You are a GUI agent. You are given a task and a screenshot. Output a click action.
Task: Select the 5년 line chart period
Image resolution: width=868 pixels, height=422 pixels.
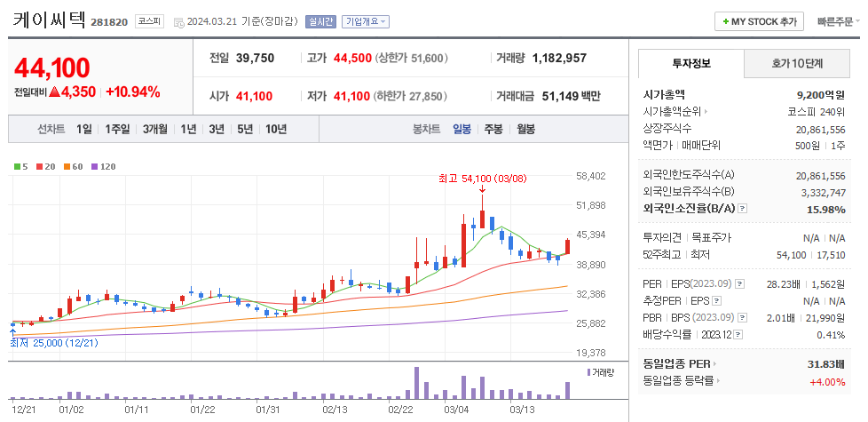pyautogui.click(x=245, y=129)
